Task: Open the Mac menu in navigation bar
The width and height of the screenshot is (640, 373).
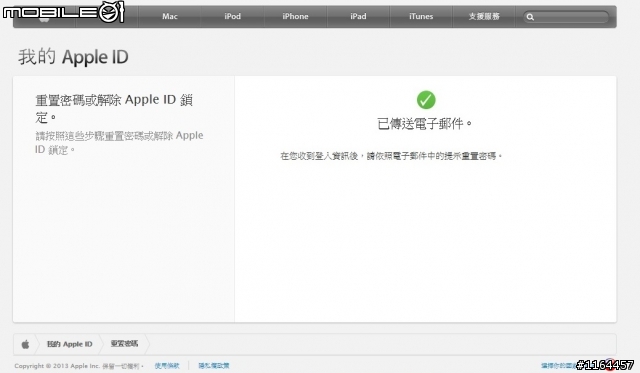Action: pos(169,16)
